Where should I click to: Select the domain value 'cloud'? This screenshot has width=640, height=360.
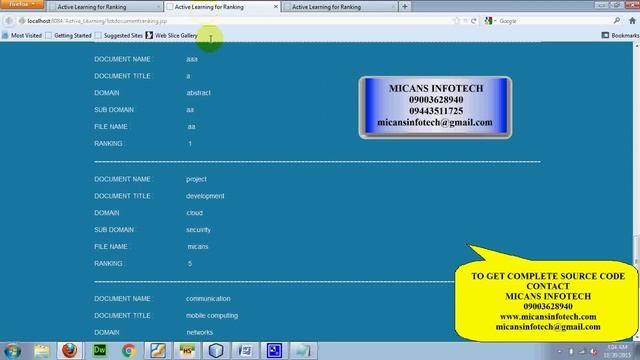195,213
